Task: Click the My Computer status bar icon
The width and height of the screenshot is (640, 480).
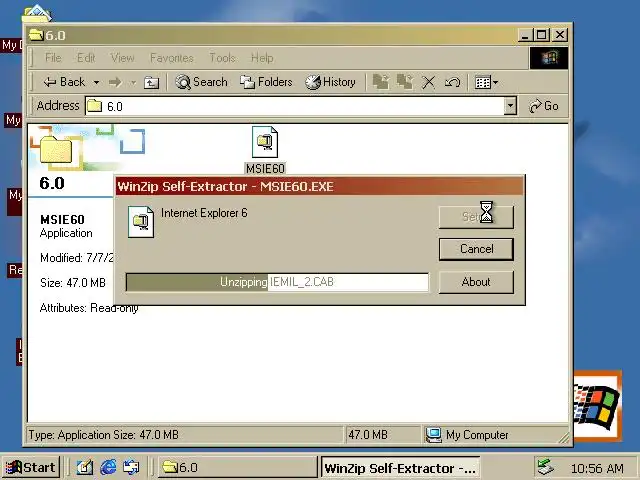Action: pyautogui.click(x=433, y=435)
